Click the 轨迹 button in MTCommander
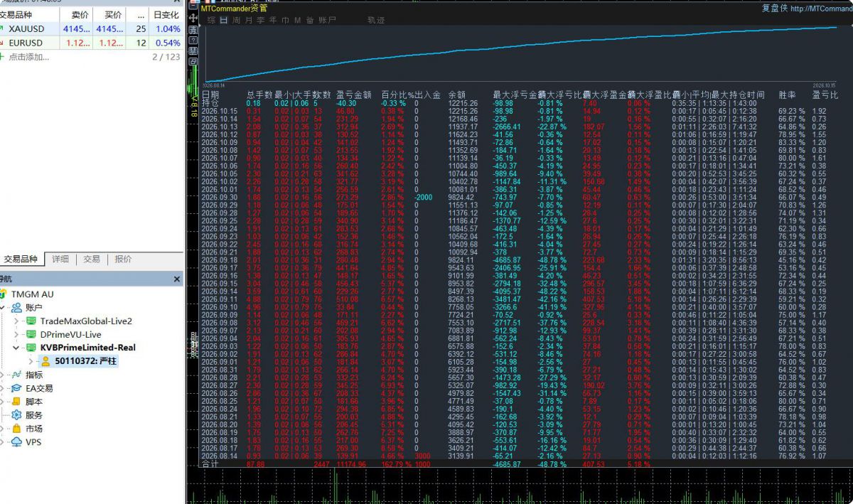This screenshot has width=853, height=504. click(376, 21)
